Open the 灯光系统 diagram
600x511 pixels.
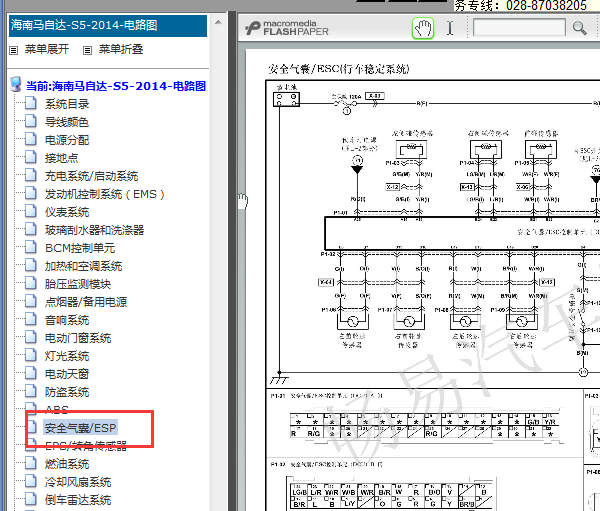tap(67, 356)
